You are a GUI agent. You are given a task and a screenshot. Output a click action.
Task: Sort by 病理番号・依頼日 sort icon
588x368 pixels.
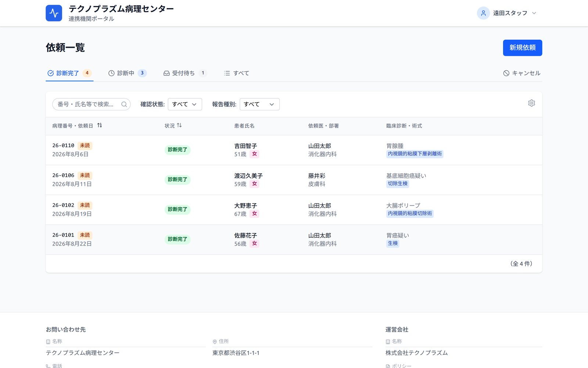click(100, 125)
